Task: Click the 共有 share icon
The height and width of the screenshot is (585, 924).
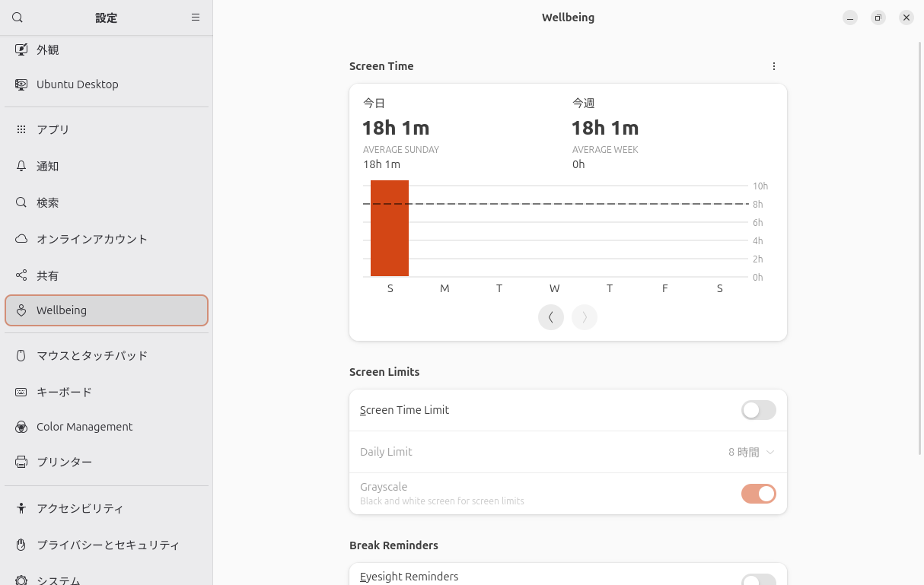Action: 21,275
